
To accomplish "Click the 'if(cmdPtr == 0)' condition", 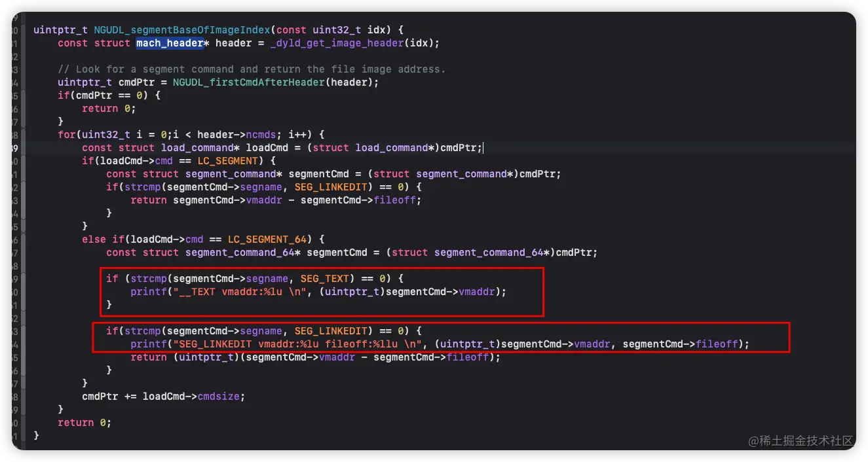I will (x=102, y=96).
